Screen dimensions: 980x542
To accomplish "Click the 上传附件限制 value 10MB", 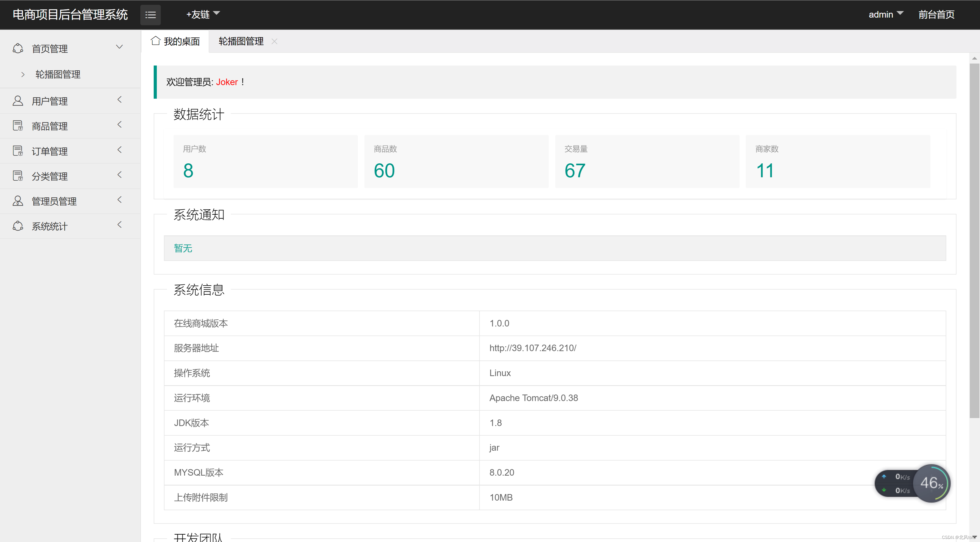I will [x=501, y=497].
